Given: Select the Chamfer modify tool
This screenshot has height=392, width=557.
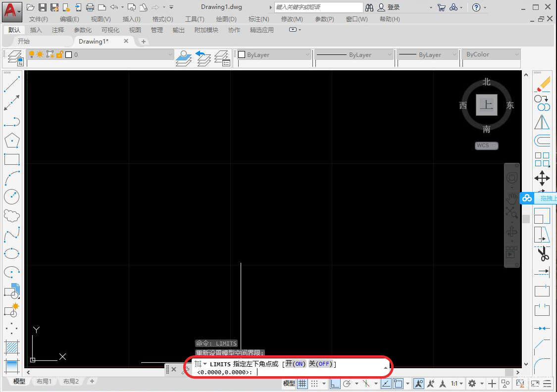Looking at the screenshot, I should tap(543, 346).
